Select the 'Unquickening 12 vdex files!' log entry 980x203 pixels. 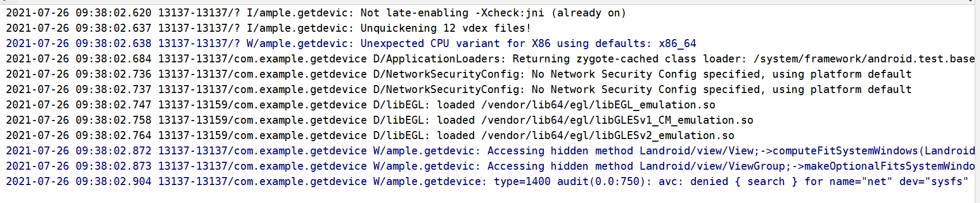tap(268, 28)
